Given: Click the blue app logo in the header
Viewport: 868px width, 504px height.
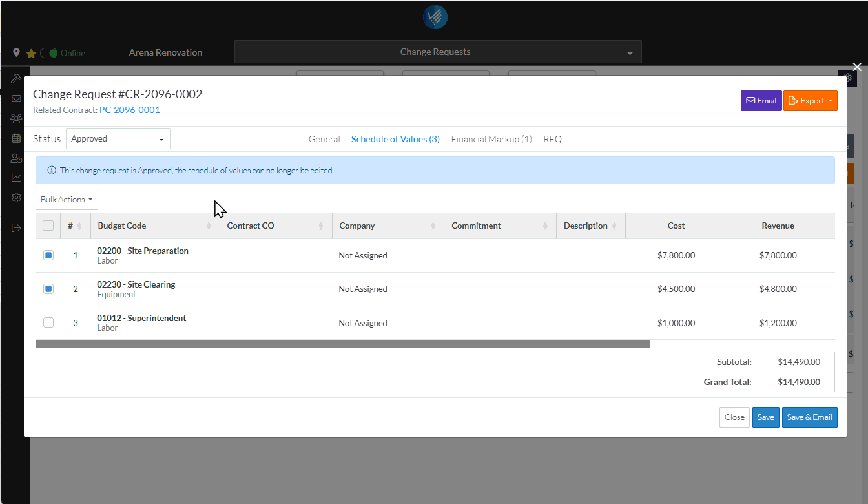Looking at the screenshot, I should click(x=435, y=17).
